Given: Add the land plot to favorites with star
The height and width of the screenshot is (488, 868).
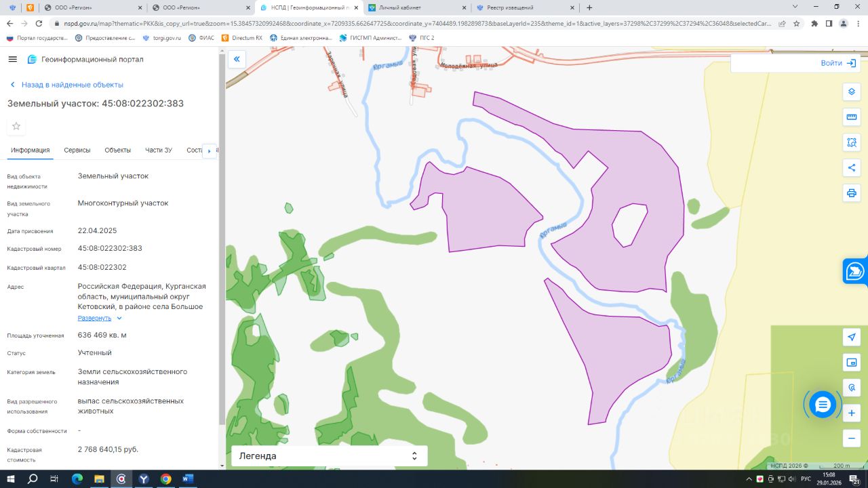Looking at the screenshot, I should point(16,126).
